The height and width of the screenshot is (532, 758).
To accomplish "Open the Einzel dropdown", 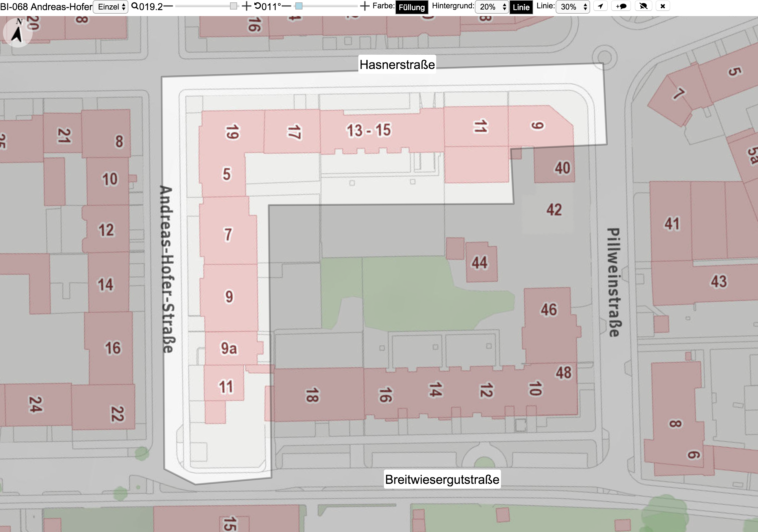I will [x=111, y=7].
